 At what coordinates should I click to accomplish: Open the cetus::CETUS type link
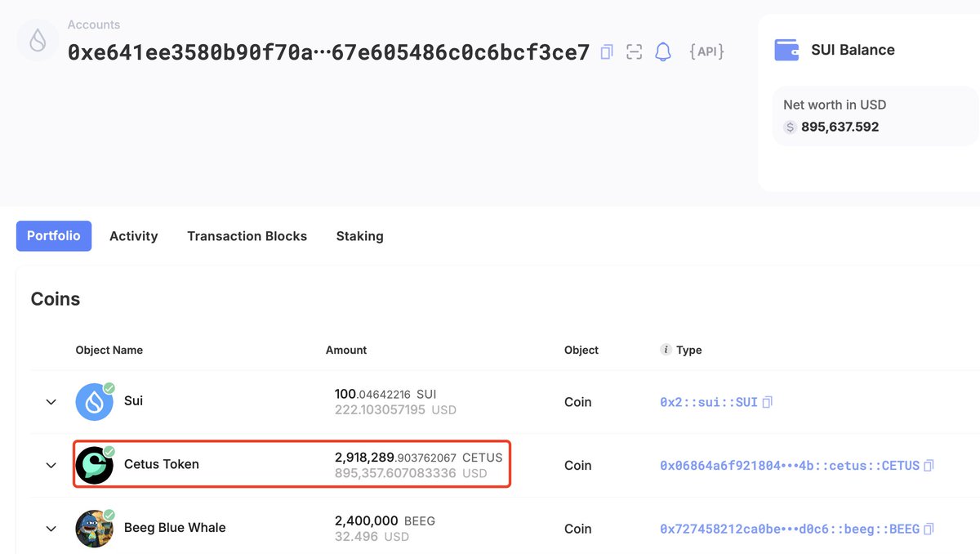(790, 466)
